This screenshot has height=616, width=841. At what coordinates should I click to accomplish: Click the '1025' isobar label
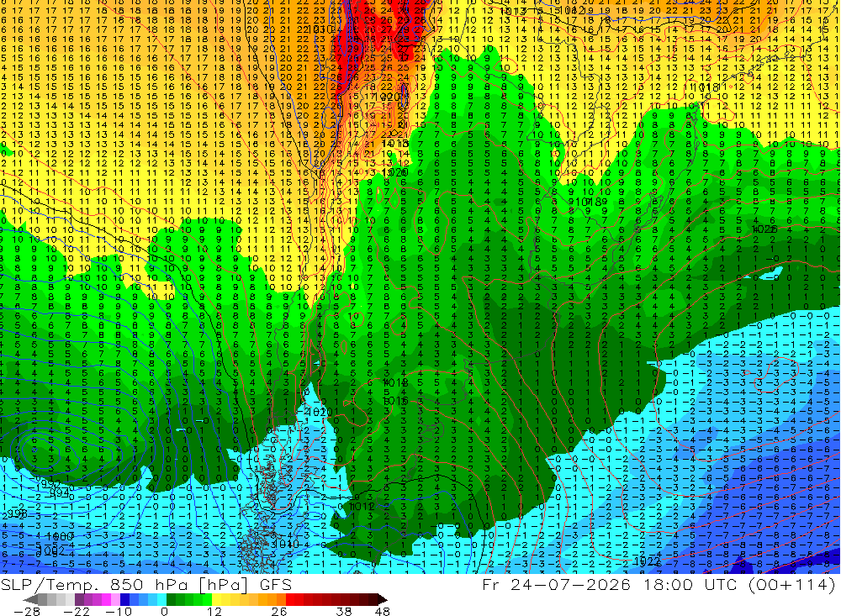tap(764, 229)
